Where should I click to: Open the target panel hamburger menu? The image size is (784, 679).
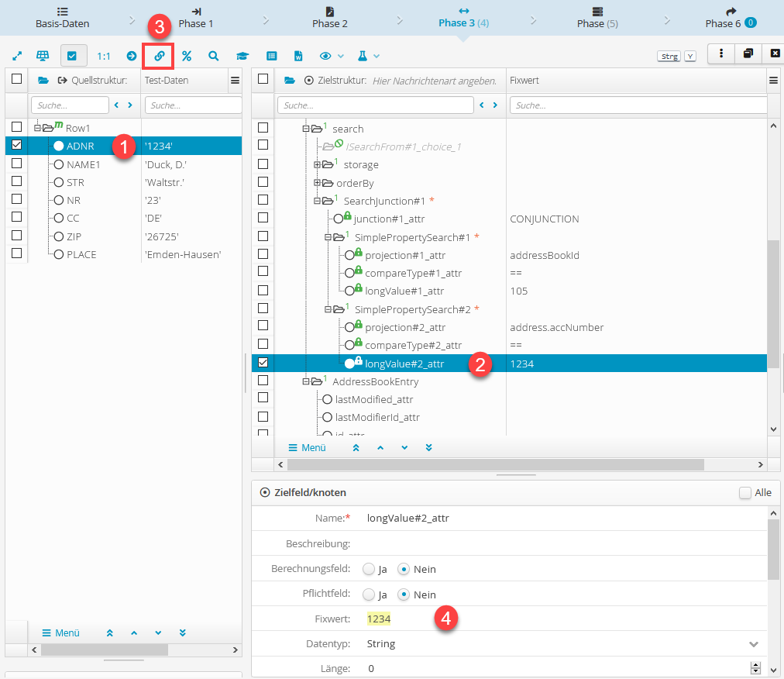(x=773, y=80)
